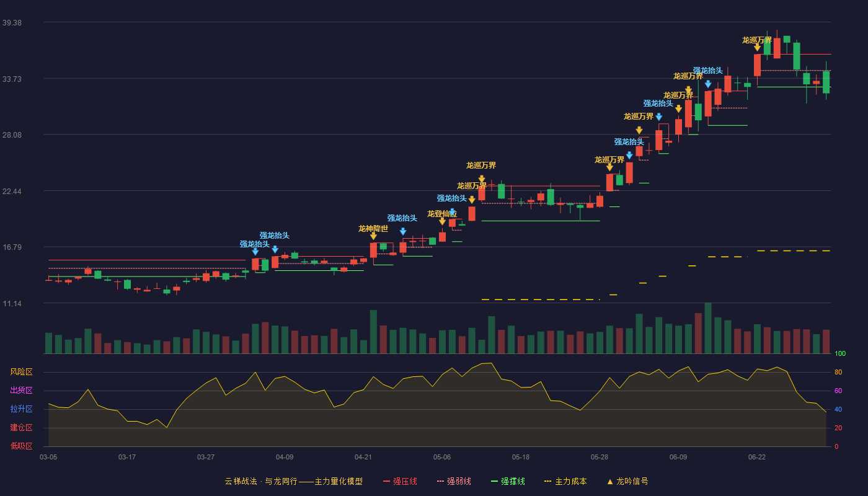The image size is (868, 496).
Task: Click the 28.08 price axis label
Action: click(12, 135)
